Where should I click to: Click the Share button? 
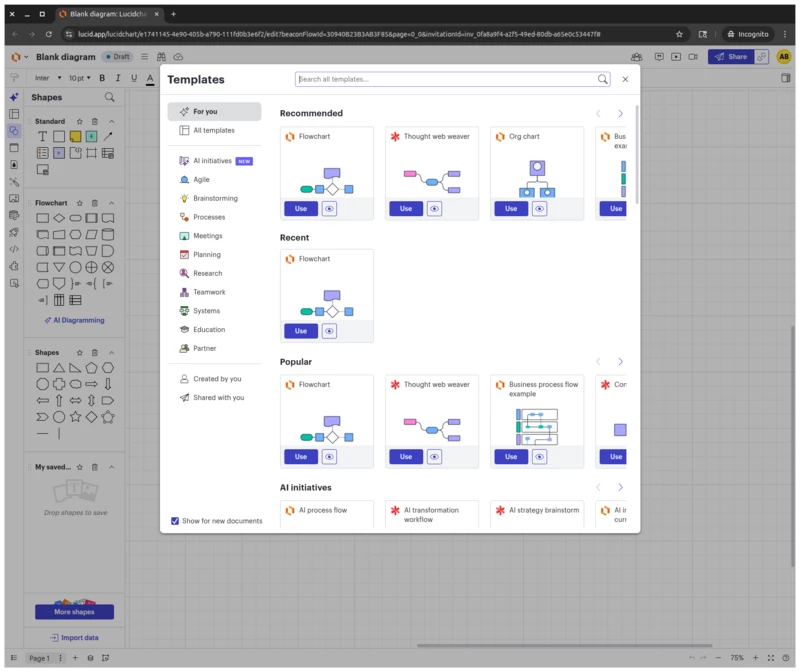[x=731, y=57]
